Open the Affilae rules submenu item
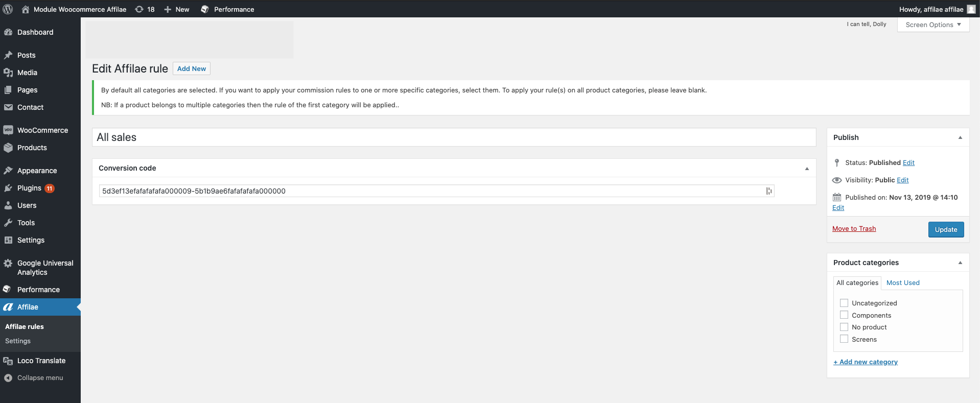Screen dimensions: 980x403 [25, 326]
